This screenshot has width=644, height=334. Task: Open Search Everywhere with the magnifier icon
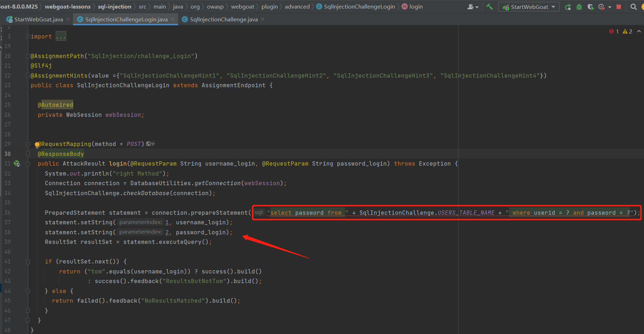pyautogui.click(x=633, y=6)
